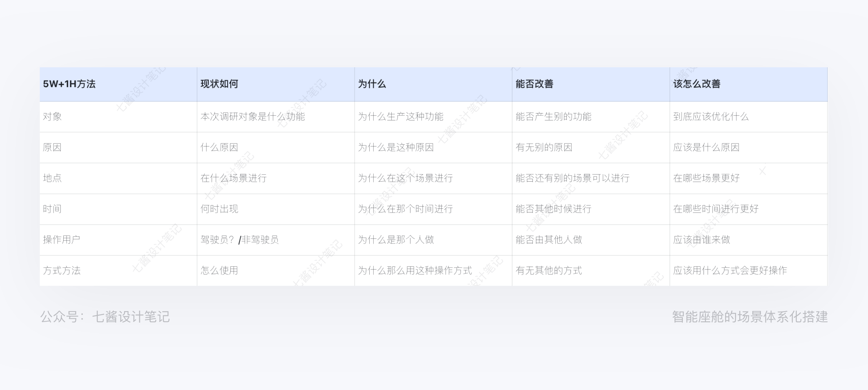Screen dimensions: 868x390
Task: Click the "时间" row label
Action: [x=118, y=209]
